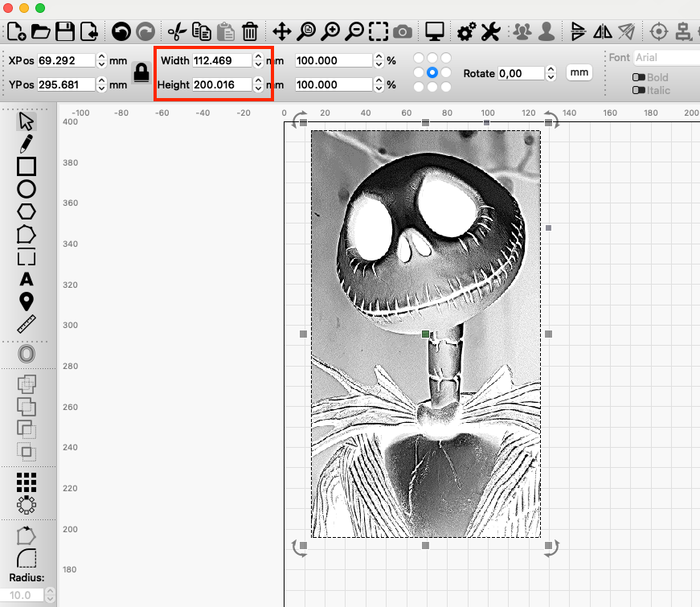This screenshot has height=607, width=700.
Task: Select the Measure ruler tool
Action: [27, 324]
